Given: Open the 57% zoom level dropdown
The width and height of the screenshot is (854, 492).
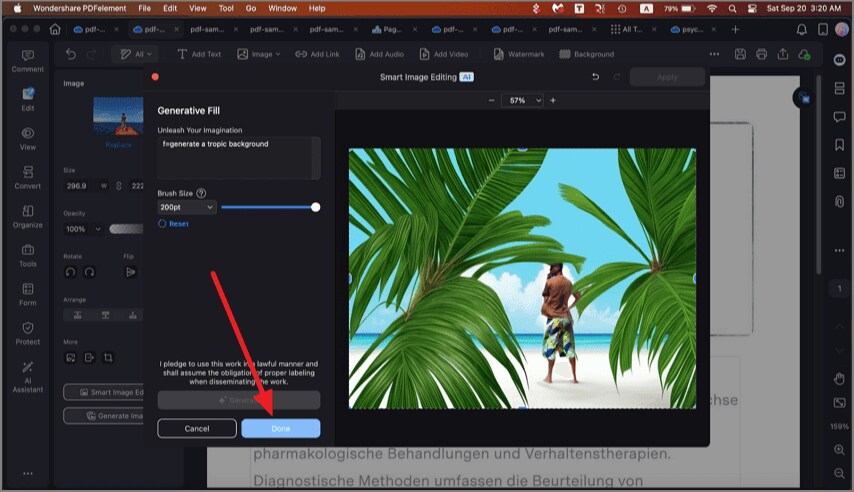Looking at the screenshot, I should (x=523, y=101).
